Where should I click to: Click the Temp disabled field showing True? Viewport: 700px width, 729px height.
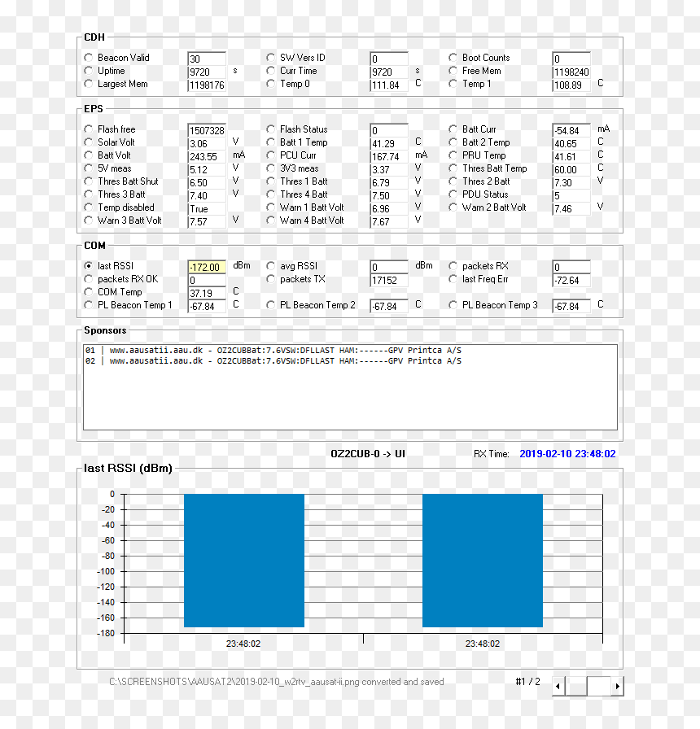tap(207, 208)
